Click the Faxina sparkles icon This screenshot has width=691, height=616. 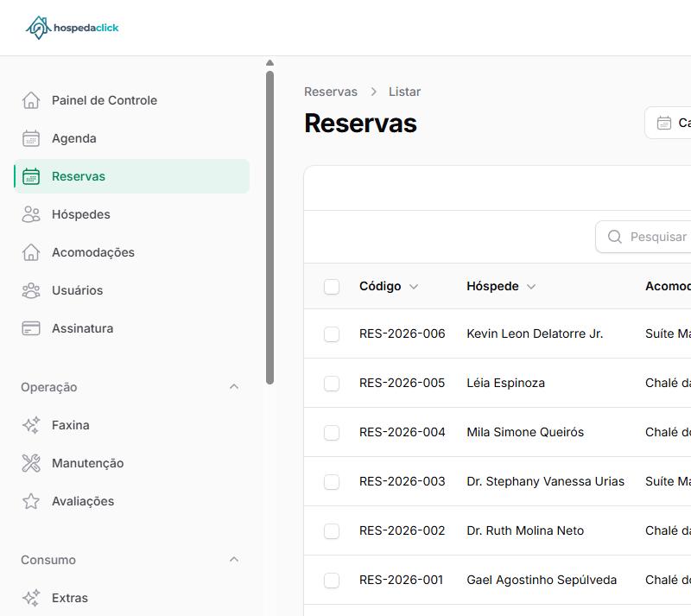click(31, 425)
